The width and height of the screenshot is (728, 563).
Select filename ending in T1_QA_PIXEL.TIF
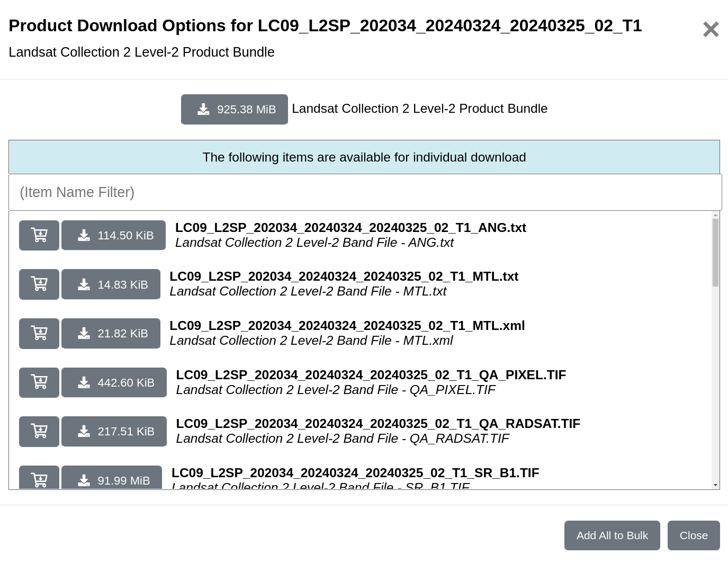pyautogui.click(x=371, y=375)
